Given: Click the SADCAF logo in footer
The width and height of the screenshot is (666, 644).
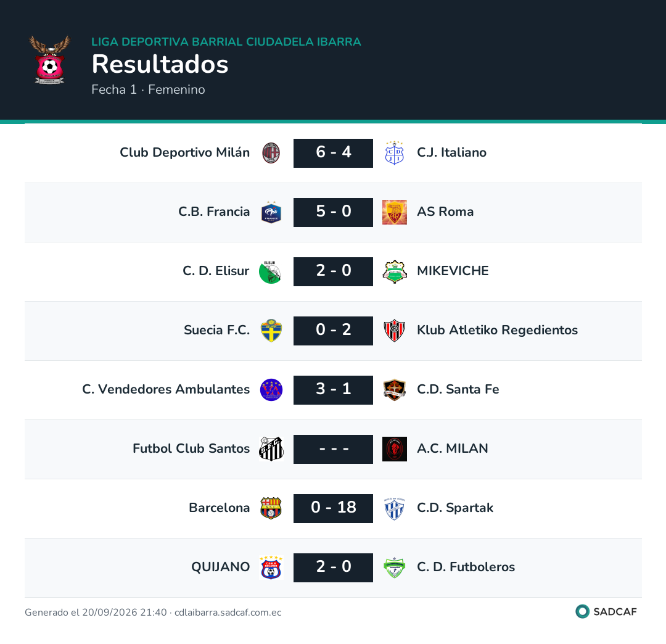Looking at the screenshot, I should [x=606, y=612].
